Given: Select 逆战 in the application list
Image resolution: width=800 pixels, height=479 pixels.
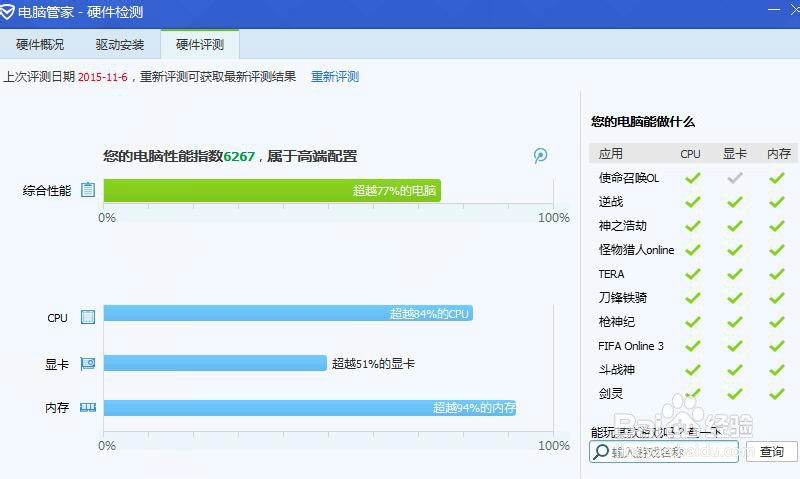Looking at the screenshot, I should coord(611,202).
